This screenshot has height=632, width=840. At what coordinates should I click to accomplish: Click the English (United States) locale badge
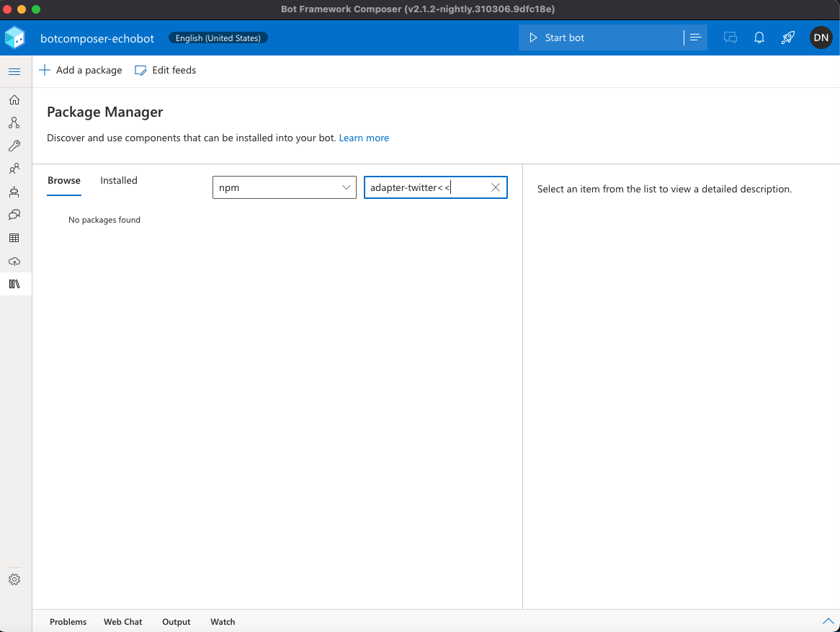tap(218, 38)
